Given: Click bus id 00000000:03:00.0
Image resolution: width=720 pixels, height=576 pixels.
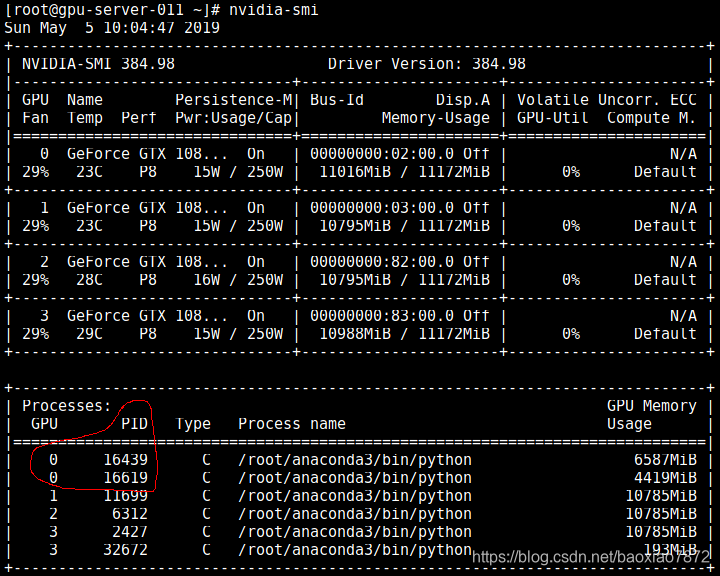Looking at the screenshot, I should pos(382,208).
